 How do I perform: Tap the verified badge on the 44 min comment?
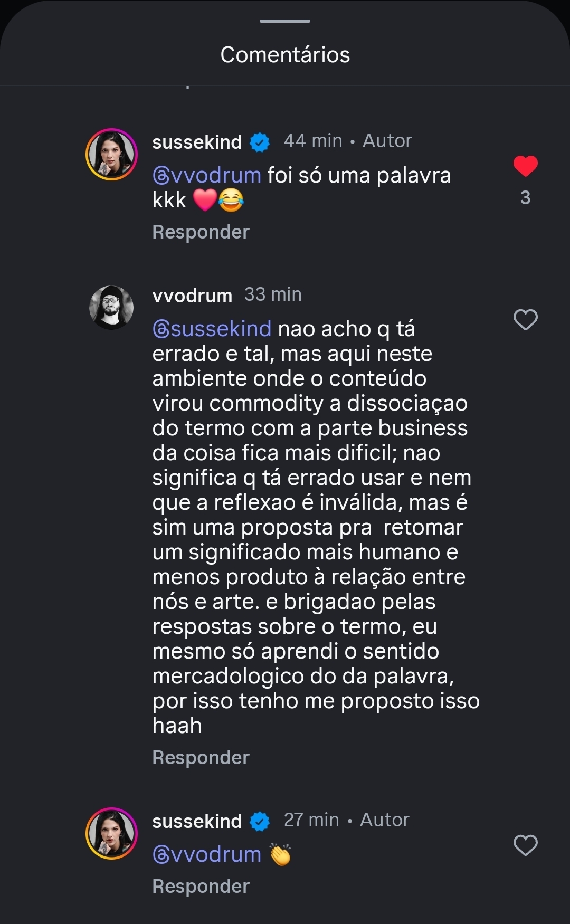260,142
